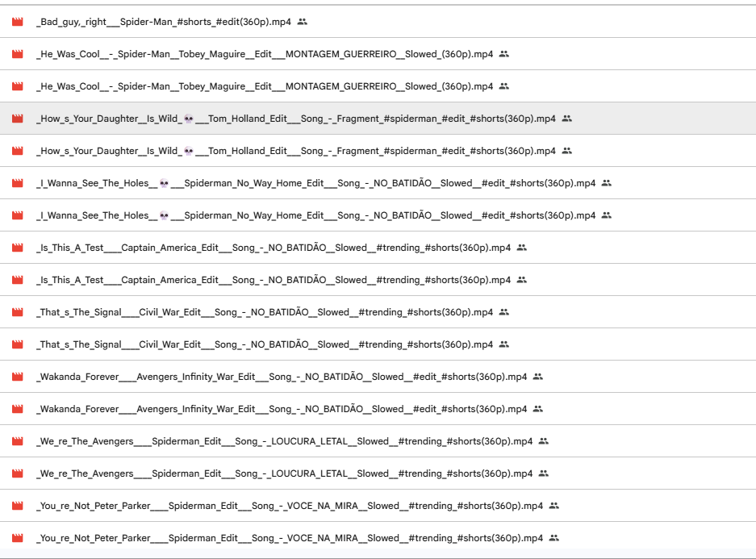Image resolution: width=756 pixels, height=559 pixels.
Task: Click the video icon of the highlighted How_s_Your_Daughter row
Action: 18,119
